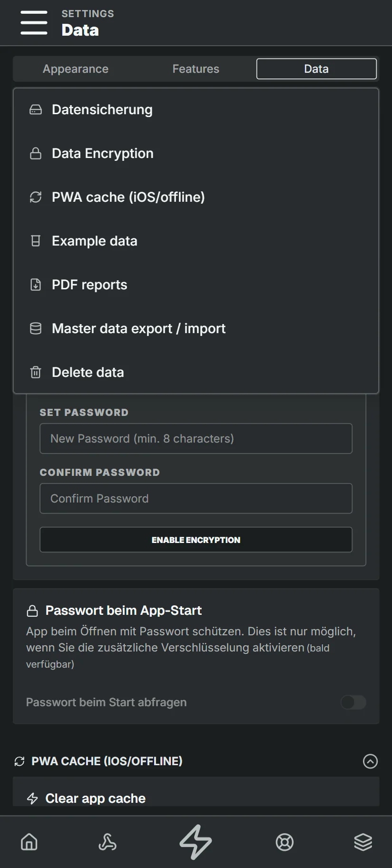Switch to the Features tab
This screenshot has height=868, width=392.
[x=196, y=69]
